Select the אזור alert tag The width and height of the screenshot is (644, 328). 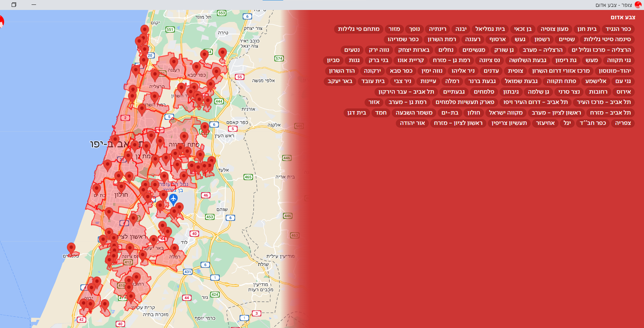(x=374, y=102)
